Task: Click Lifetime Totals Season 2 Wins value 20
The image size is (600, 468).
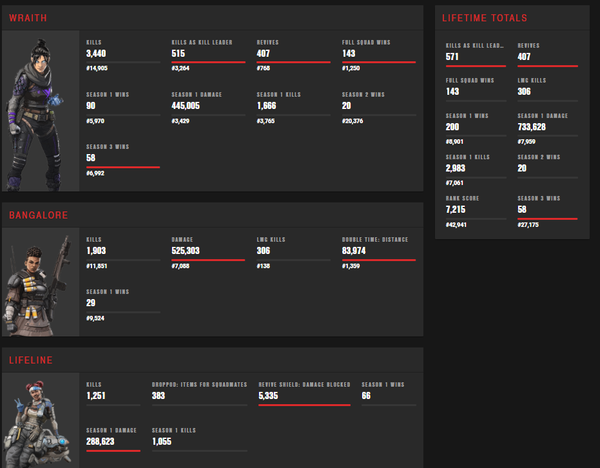Action: (x=522, y=168)
